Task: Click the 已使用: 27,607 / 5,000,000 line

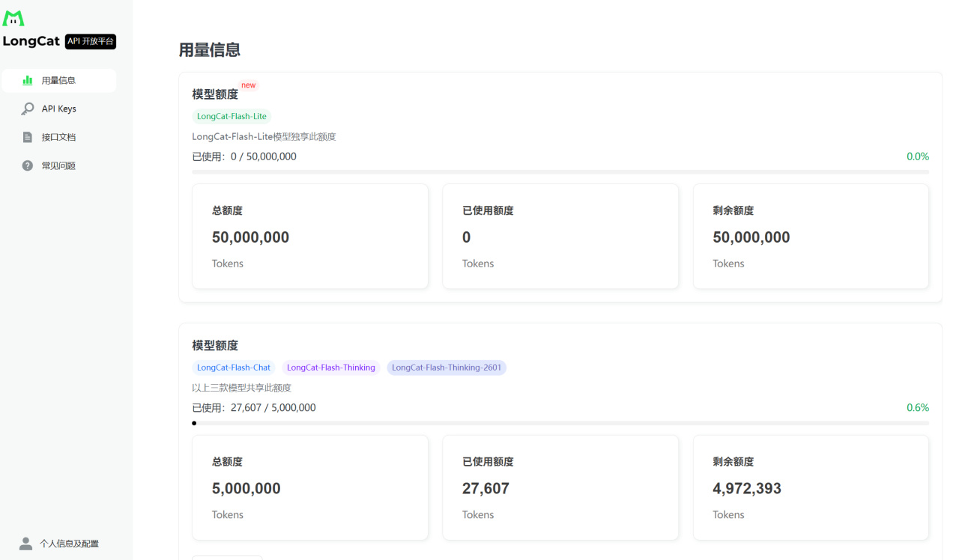Action: [254, 408]
